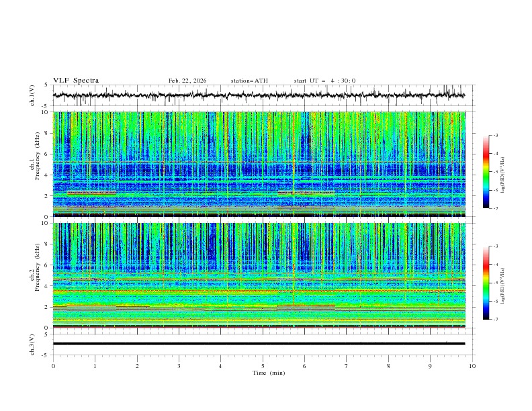Click the lower log(PSD) color bar
The height and width of the screenshot is (411, 532).
coord(486,283)
